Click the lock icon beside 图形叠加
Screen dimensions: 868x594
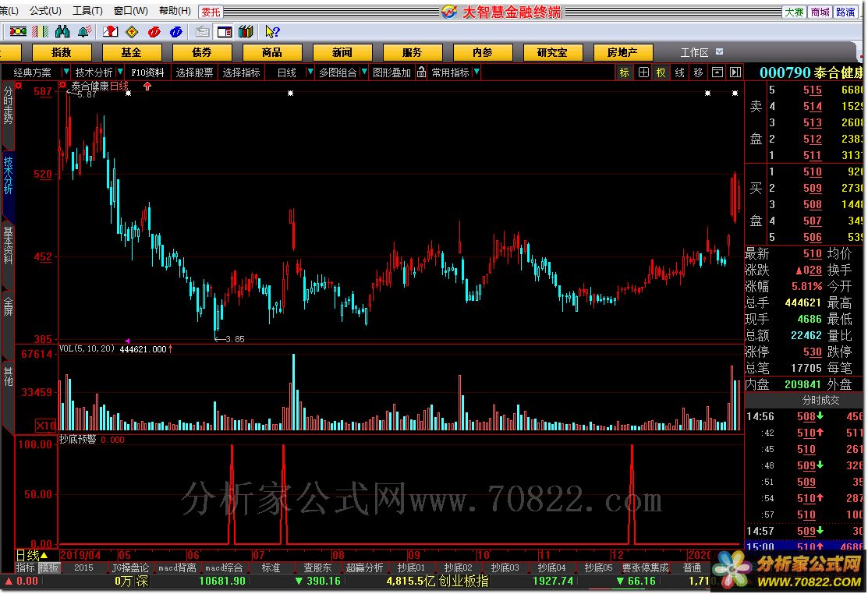coord(421,72)
